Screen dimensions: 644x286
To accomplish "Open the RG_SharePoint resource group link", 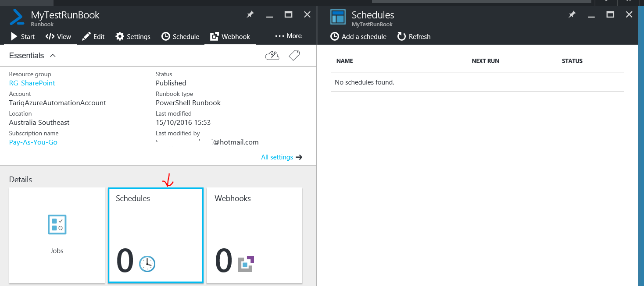I will (32, 83).
